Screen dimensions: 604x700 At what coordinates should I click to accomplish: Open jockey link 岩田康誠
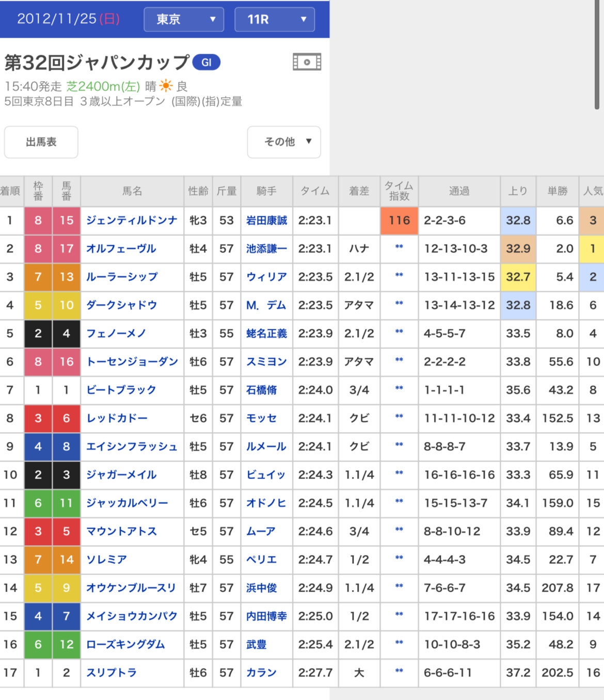click(x=266, y=220)
